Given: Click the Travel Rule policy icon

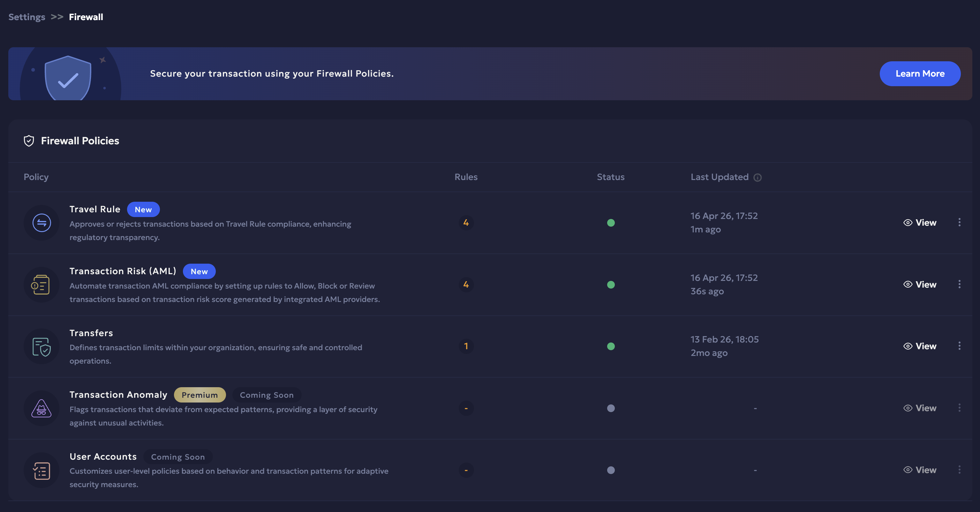Looking at the screenshot, I should click(x=41, y=223).
